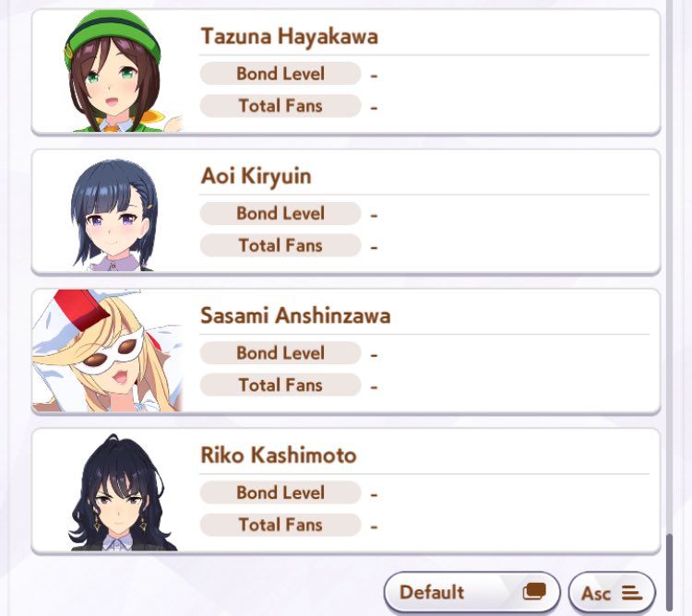Click Bond Level label under Aoi Kiryuin

click(x=280, y=213)
